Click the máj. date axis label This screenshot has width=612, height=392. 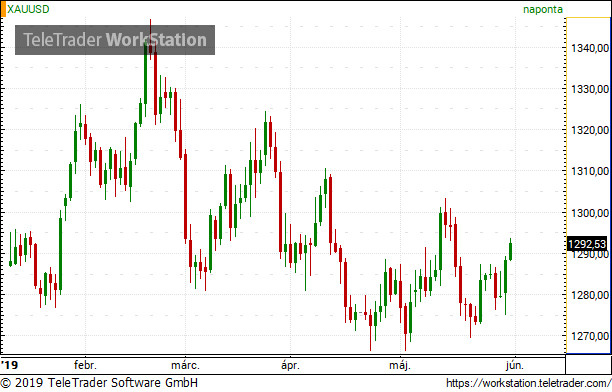[400, 366]
